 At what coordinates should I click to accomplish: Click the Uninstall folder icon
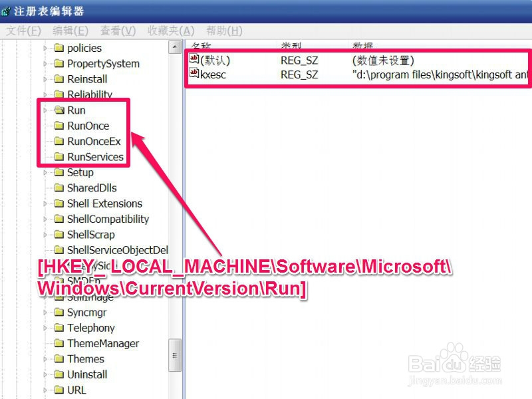tap(59, 374)
